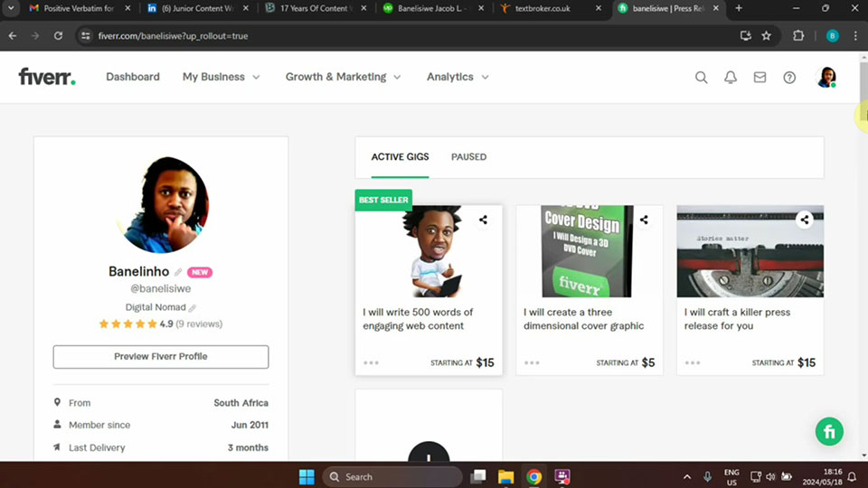Click the @banelisiwe username

(161, 289)
